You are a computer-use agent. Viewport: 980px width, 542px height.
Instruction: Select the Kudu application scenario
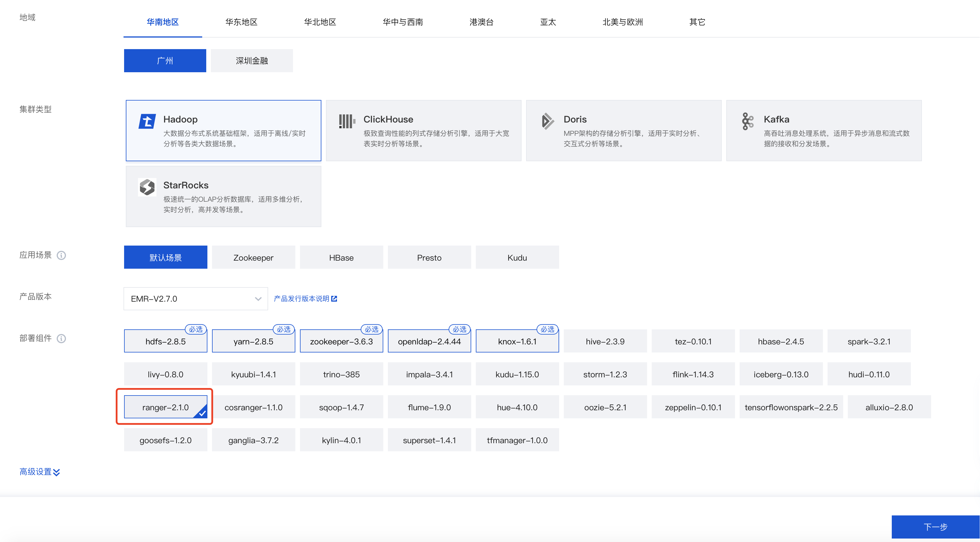click(517, 257)
